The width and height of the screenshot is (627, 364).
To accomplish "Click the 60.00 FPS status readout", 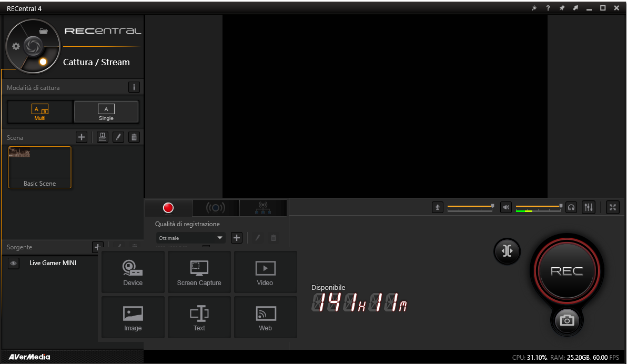I will pyautogui.click(x=606, y=358).
